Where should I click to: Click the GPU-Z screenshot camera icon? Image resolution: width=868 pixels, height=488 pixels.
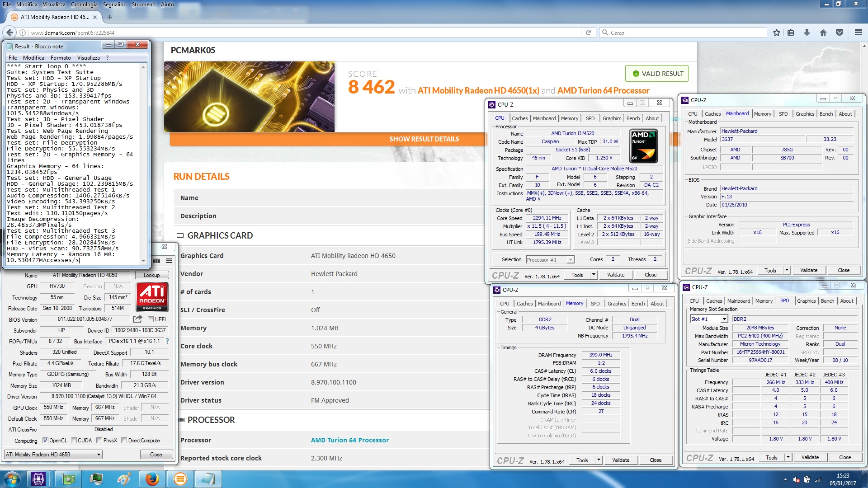156,261
